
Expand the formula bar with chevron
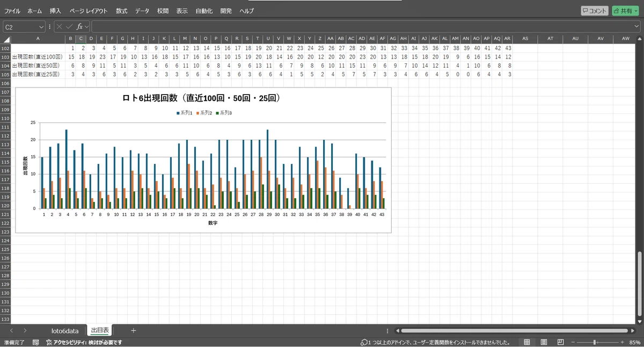[x=636, y=26]
